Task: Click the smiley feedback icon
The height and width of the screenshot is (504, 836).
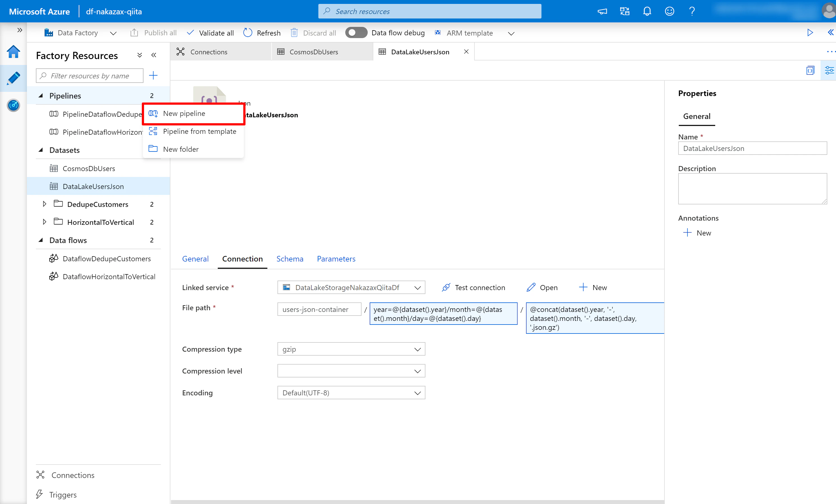Action: tap(670, 11)
